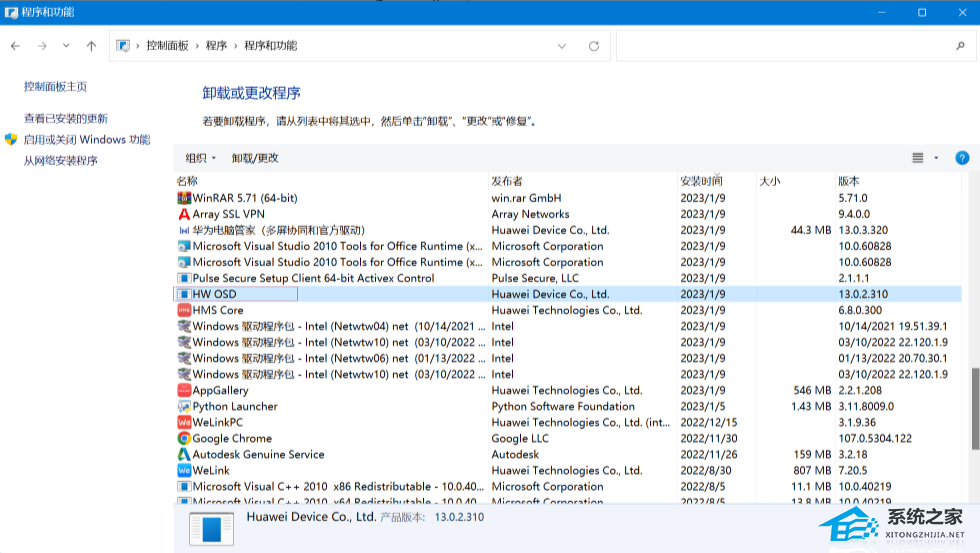980x553 pixels.
Task: Select Google Chrome entry name
Action: tap(232, 439)
